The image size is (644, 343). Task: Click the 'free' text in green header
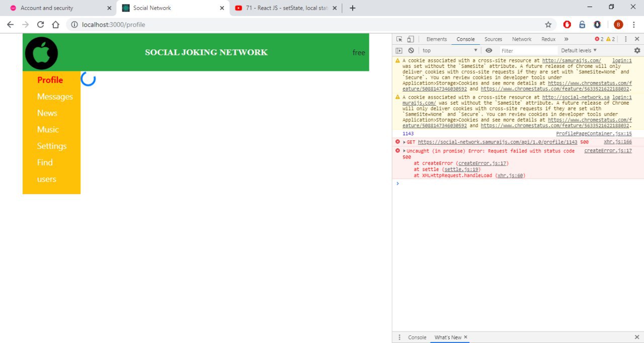point(359,52)
